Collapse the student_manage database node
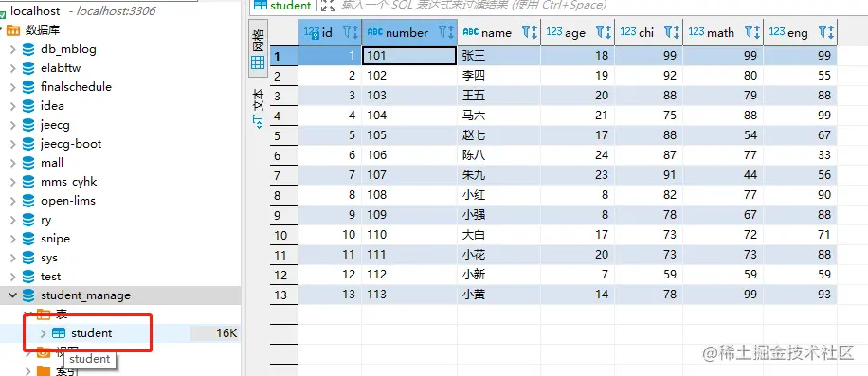The height and width of the screenshot is (376, 868). [12, 295]
